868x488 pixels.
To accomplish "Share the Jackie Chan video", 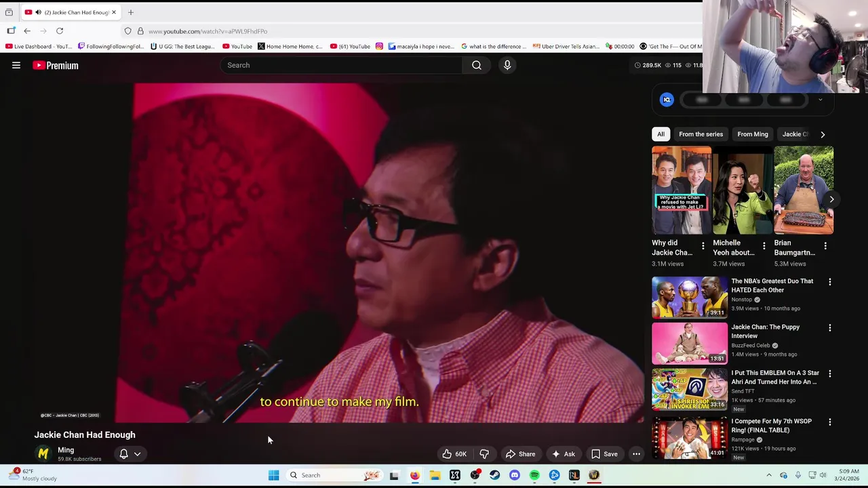I will pos(520,454).
